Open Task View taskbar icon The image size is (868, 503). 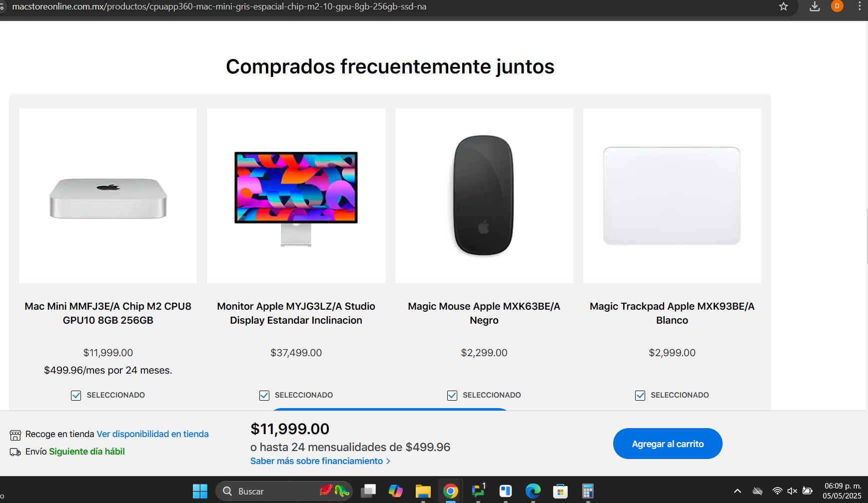pos(368,491)
